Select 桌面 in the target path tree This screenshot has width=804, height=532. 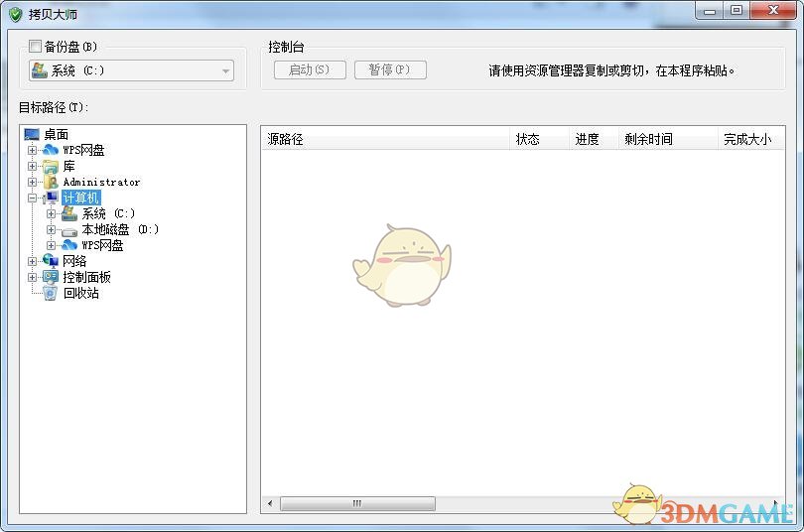click(56, 135)
